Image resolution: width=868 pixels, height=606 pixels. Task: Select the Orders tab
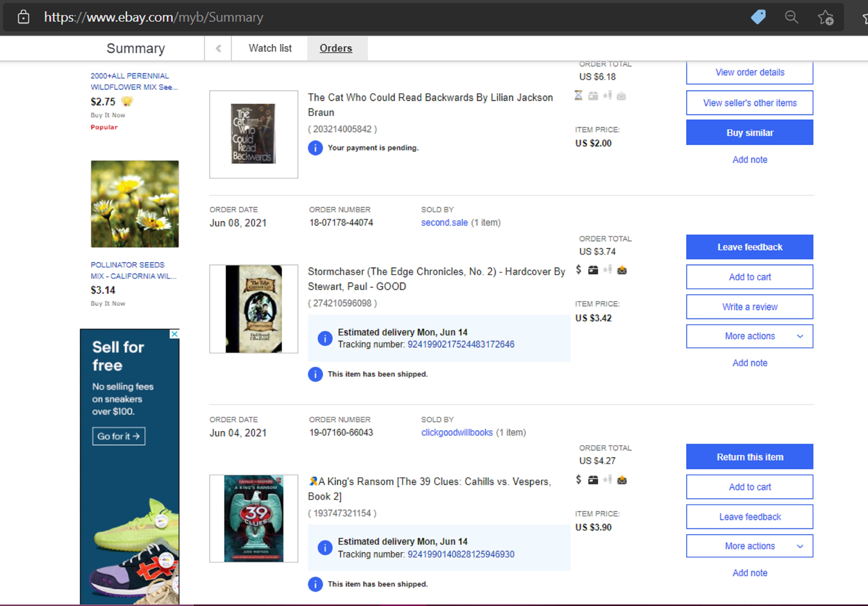click(336, 48)
